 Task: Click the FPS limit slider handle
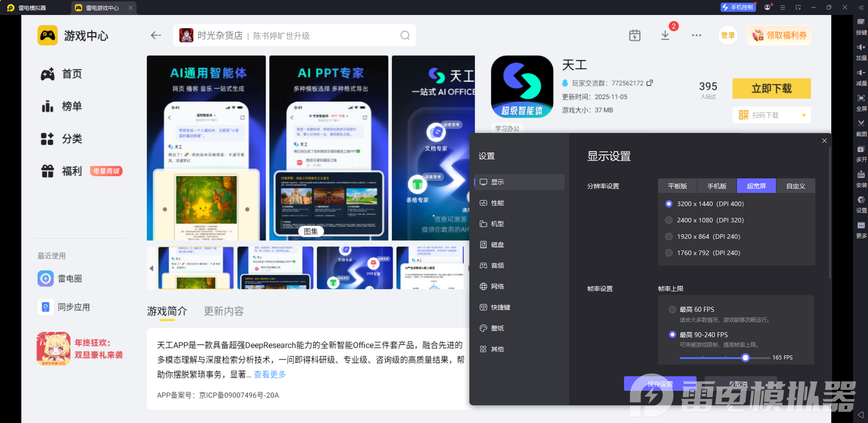pos(746,358)
